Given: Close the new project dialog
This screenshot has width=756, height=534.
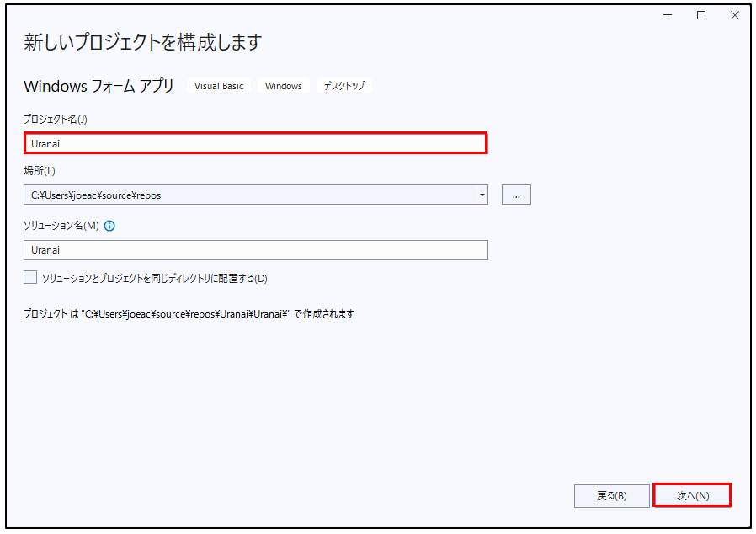Looking at the screenshot, I should tap(734, 15).
